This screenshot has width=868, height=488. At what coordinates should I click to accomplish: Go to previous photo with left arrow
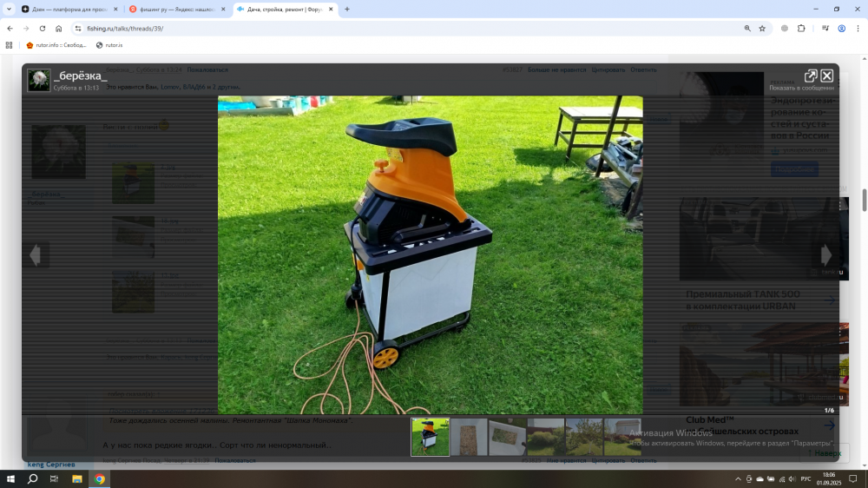click(x=35, y=254)
